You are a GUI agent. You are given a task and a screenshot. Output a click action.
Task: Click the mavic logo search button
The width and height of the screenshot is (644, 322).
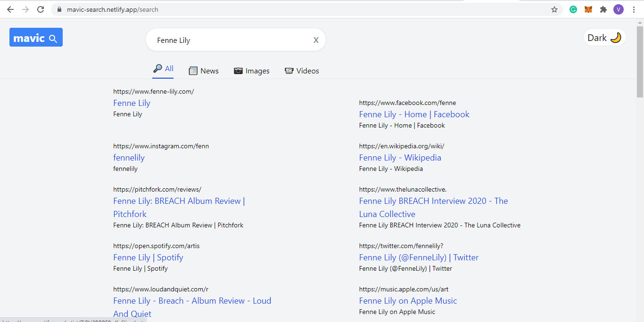coord(36,38)
